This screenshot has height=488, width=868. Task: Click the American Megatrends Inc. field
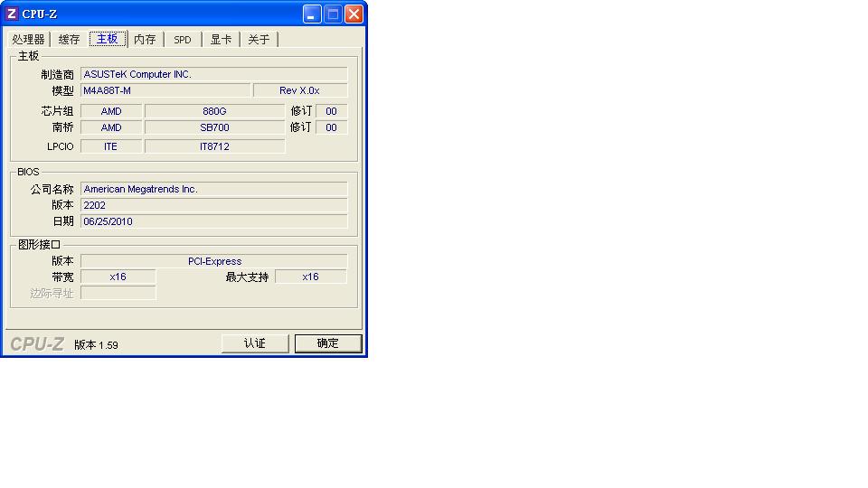[x=214, y=189]
